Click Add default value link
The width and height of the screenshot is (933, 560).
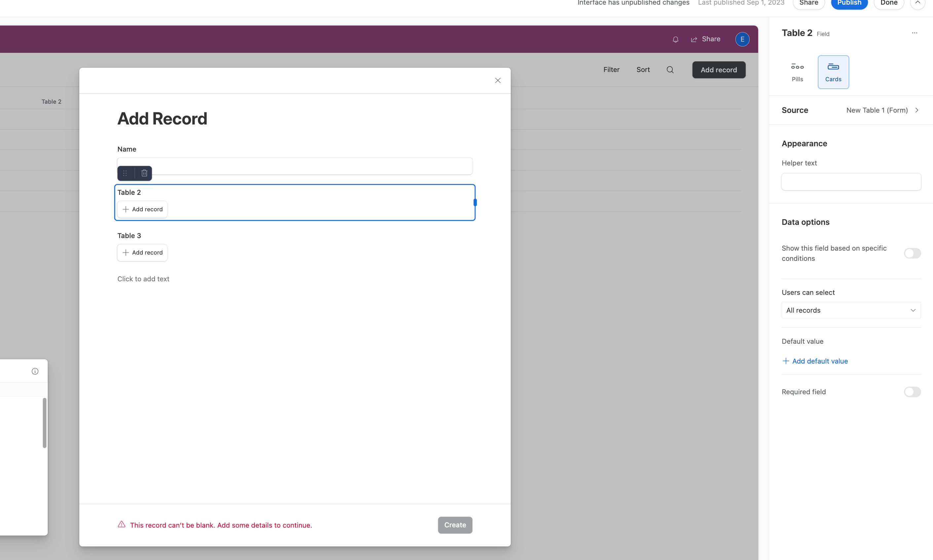tap(815, 361)
